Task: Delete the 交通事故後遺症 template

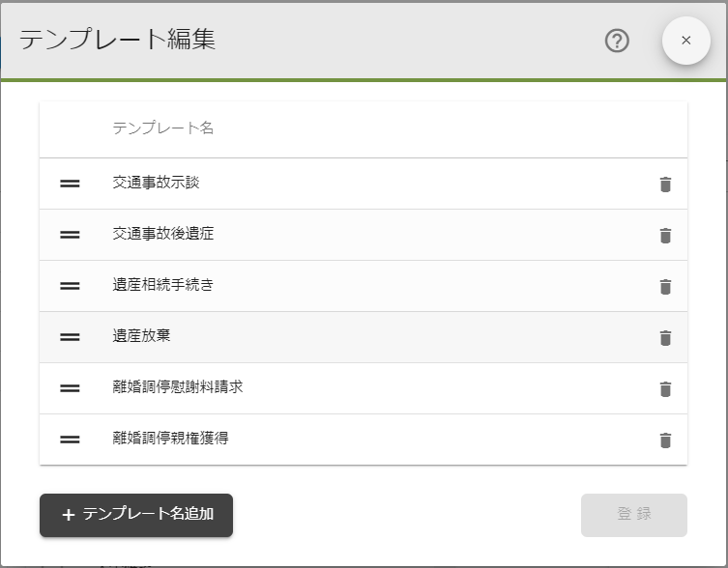Action: [665, 236]
